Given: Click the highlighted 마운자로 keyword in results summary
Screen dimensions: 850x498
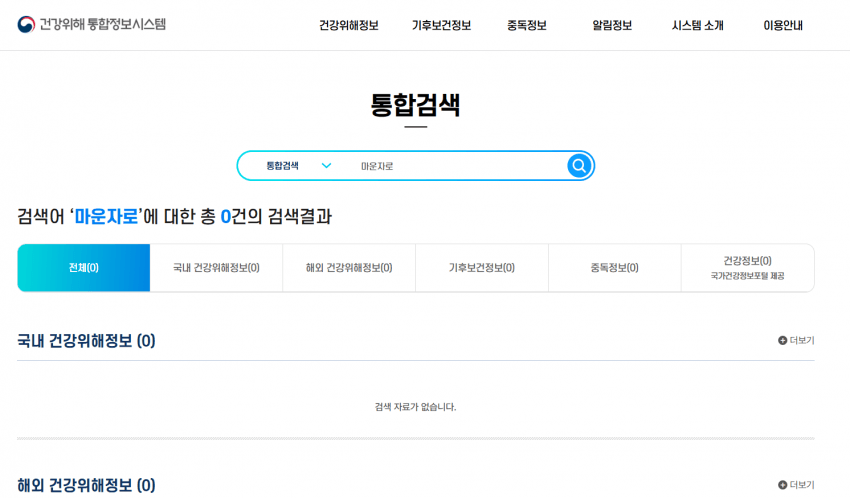Looking at the screenshot, I should click(x=106, y=217).
